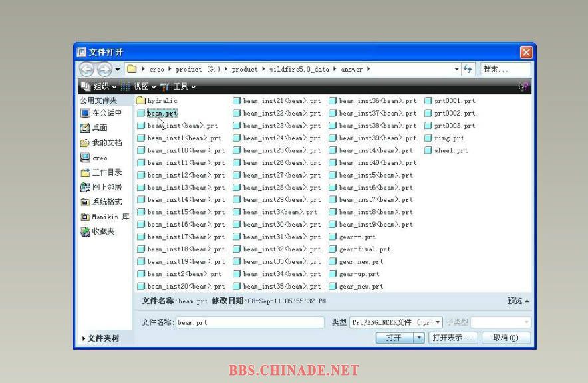Select prt0003.prt file icon
This screenshot has height=383, width=588.
[428, 126]
